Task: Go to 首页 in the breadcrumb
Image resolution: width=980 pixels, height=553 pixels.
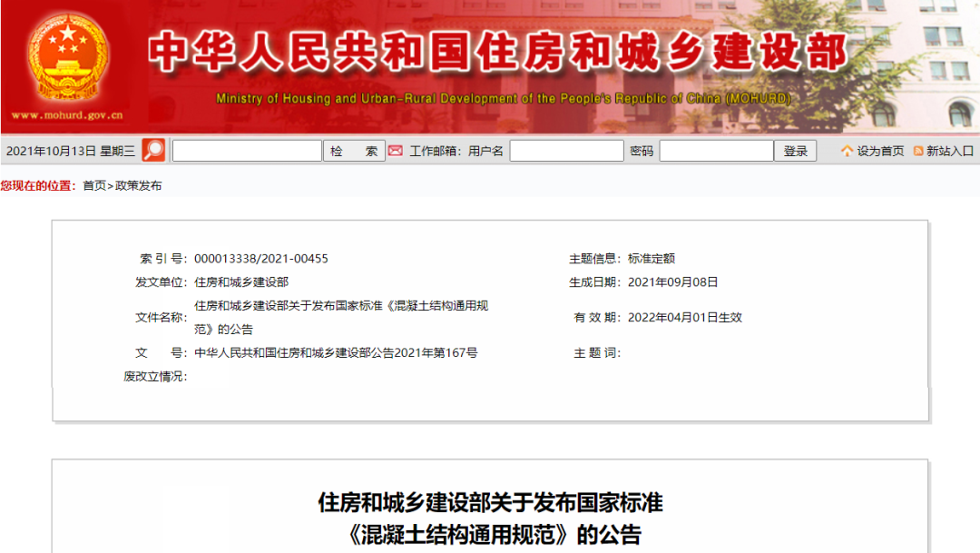Action: (94, 185)
